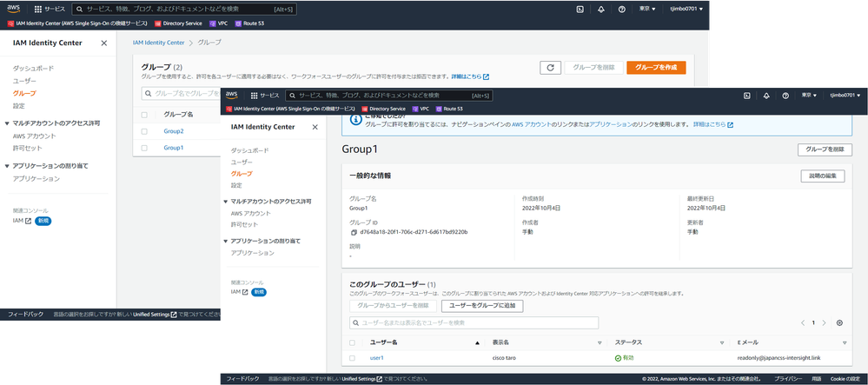Image resolution: width=868 pixels, height=385 pixels.
Task: Open the Group2 link in groups table
Action: tap(174, 131)
